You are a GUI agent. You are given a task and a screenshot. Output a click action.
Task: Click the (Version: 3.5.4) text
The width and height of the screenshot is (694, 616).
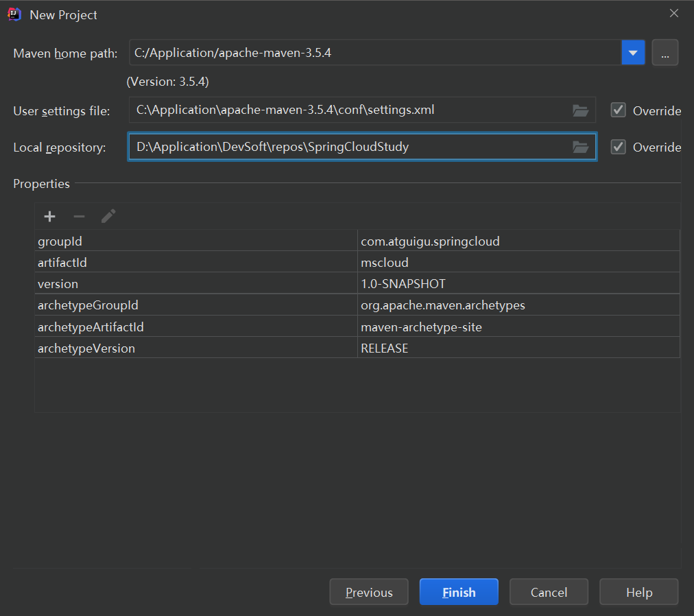tap(167, 82)
